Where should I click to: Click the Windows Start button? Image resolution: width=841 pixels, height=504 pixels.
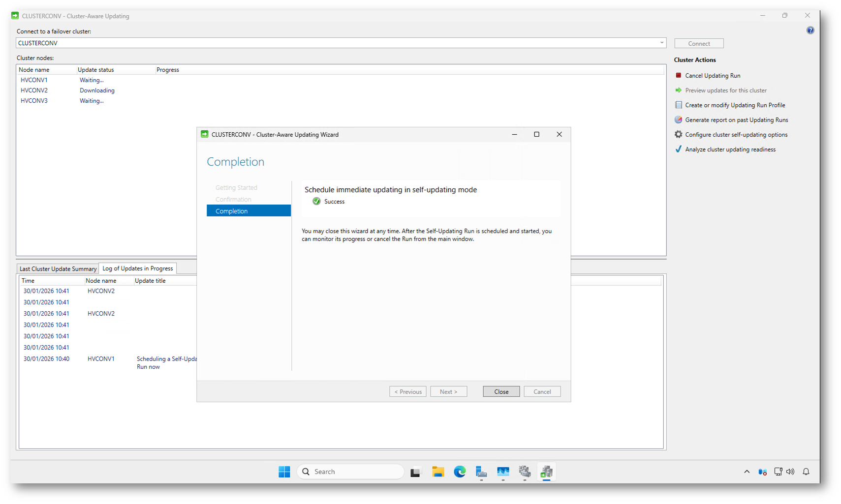pyautogui.click(x=284, y=472)
